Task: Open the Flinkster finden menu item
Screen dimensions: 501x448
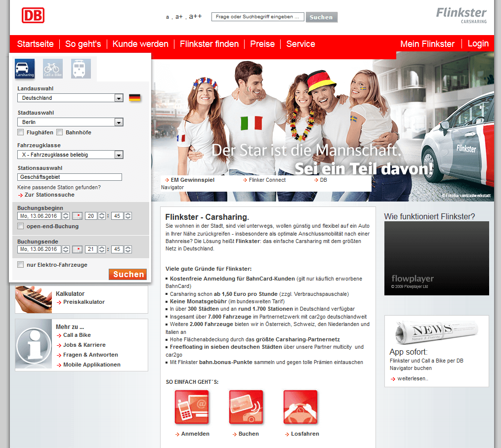Action: [209, 44]
